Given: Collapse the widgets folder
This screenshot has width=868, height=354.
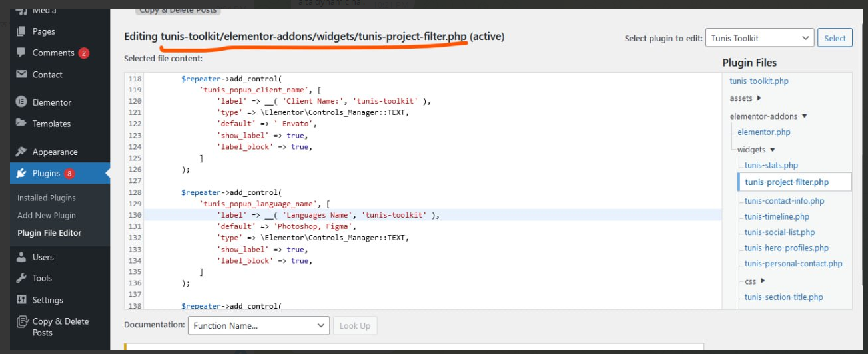Looking at the screenshot, I should (756, 149).
